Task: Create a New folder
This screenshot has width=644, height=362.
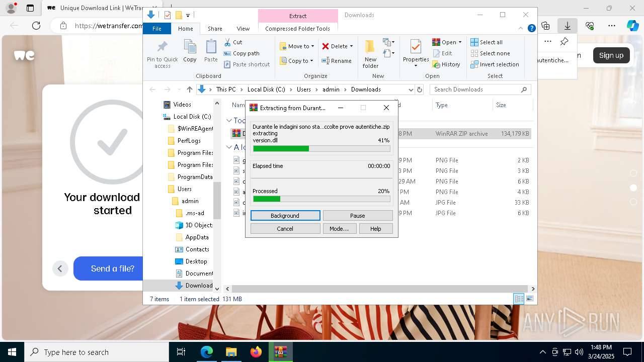Action: [370, 54]
